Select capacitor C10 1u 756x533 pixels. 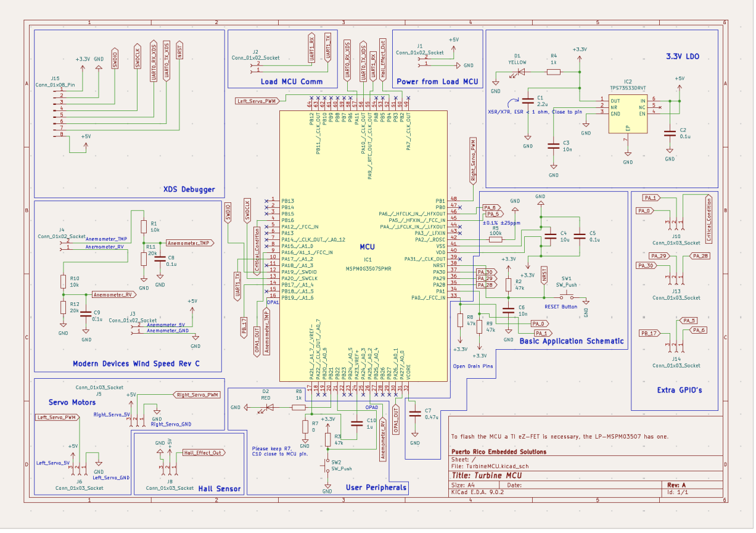pyautogui.click(x=356, y=423)
